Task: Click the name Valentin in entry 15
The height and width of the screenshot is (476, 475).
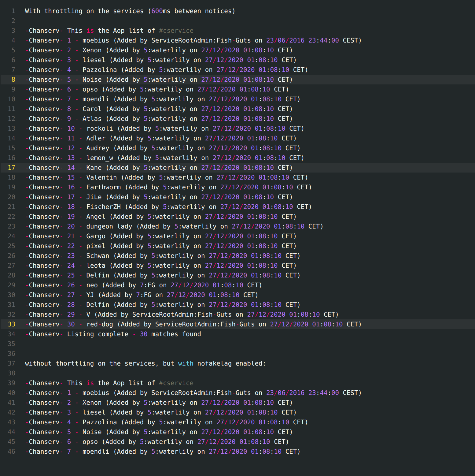Action: tap(101, 177)
